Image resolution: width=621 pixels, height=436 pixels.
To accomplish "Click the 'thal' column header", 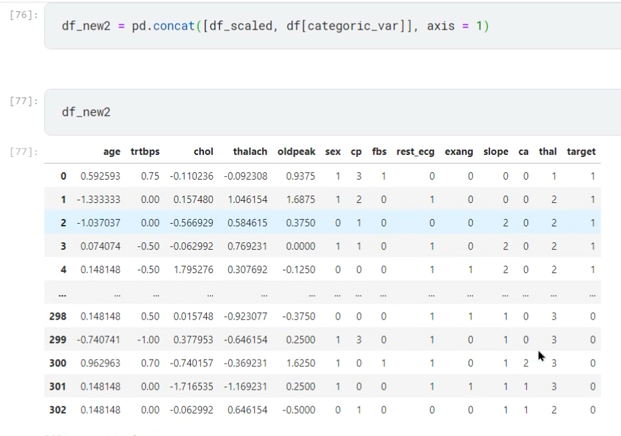I will coord(547,152).
